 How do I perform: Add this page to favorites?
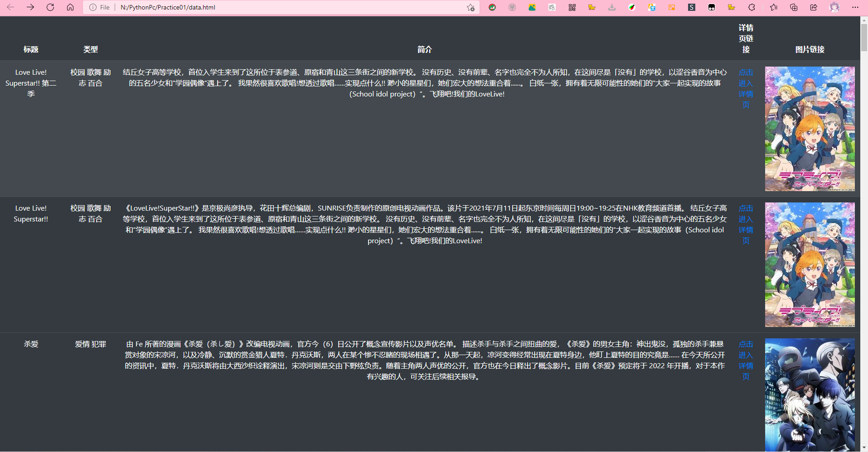[470, 7]
